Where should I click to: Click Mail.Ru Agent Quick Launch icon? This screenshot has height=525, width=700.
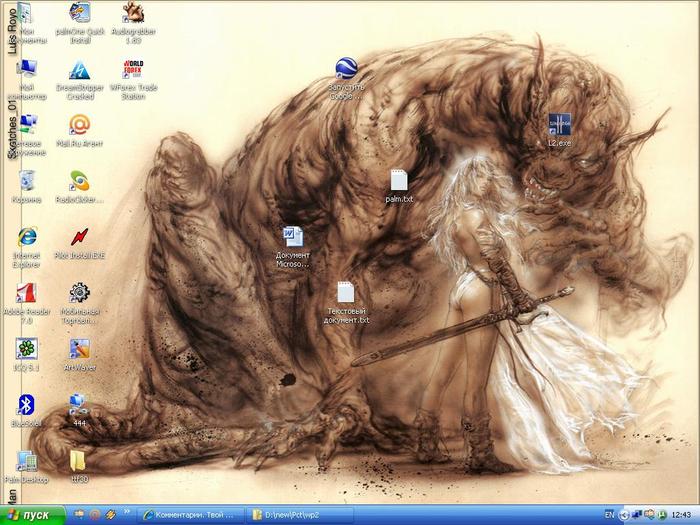95,515
